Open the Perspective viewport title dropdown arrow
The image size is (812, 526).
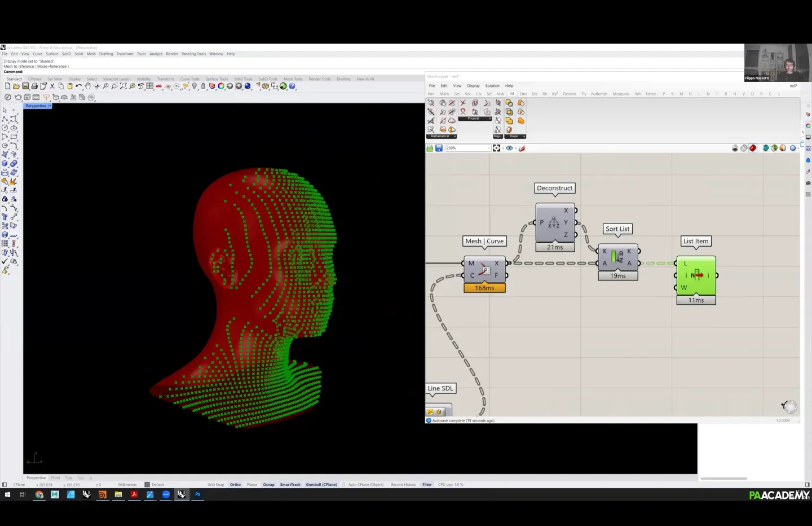(x=50, y=106)
